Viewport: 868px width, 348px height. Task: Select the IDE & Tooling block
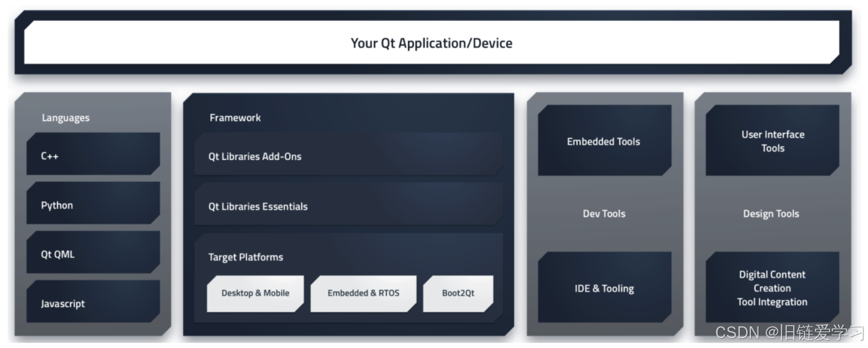tap(604, 287)
